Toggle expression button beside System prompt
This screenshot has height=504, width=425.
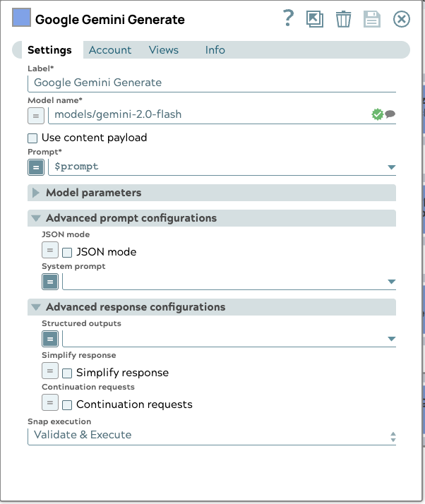(50, 282)
